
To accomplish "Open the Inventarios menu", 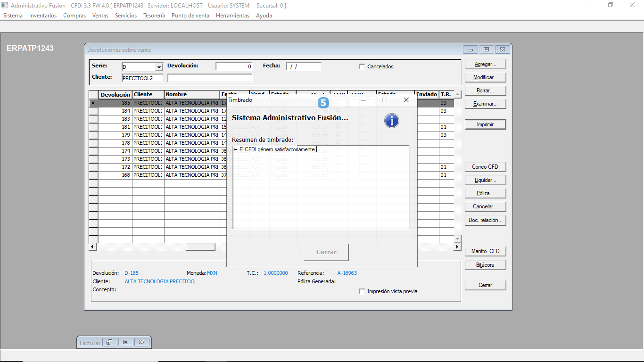I will 43,16.
